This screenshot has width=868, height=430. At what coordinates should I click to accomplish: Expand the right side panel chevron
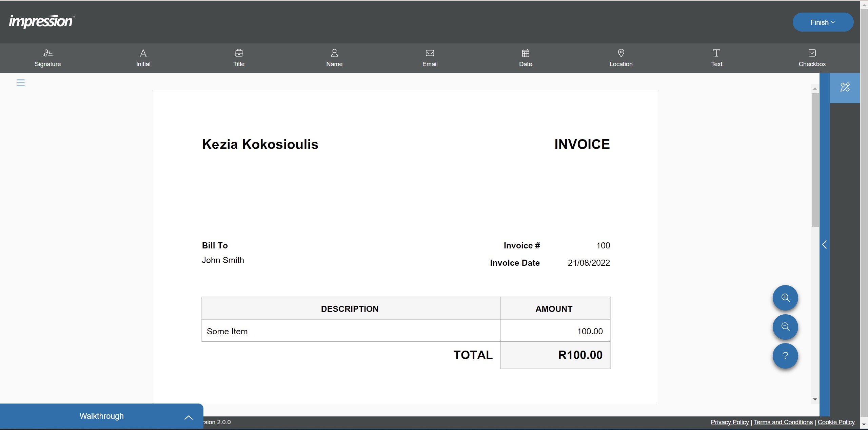pyautogui.click(x=824, y=245)
